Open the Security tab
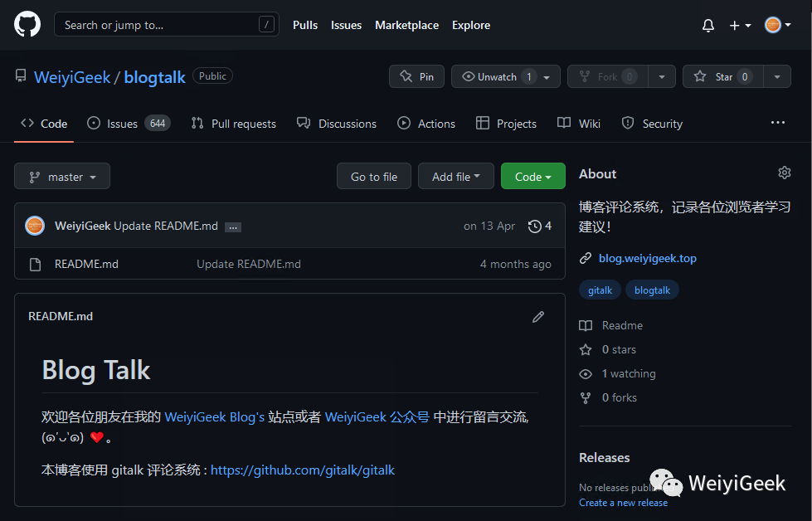This screenshot has width=812, height=521. coord(652,124)
